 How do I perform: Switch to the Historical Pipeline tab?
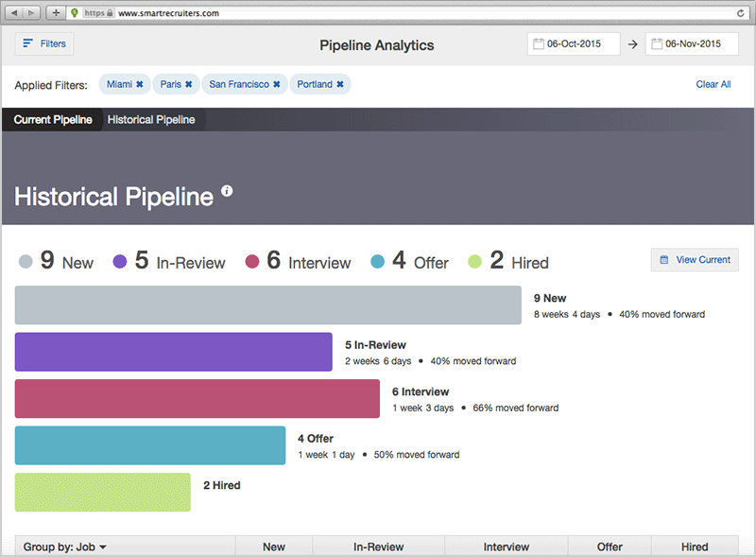(x=151, y=120)
